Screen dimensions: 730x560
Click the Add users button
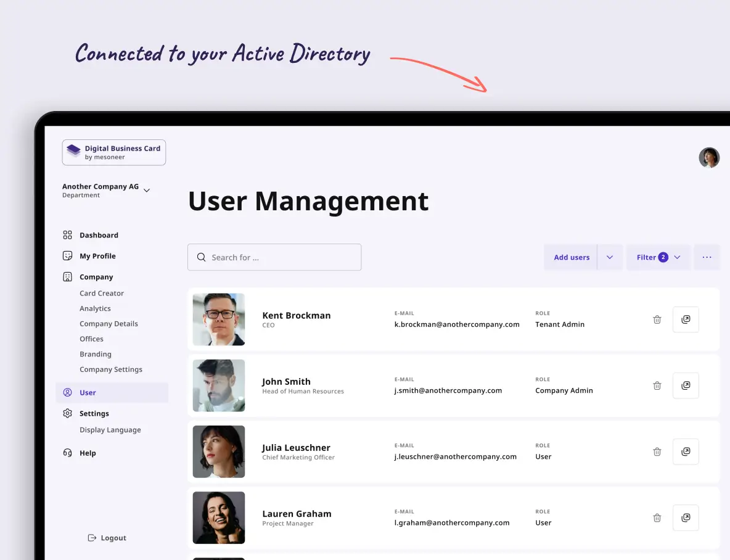(x=572, y=257)
